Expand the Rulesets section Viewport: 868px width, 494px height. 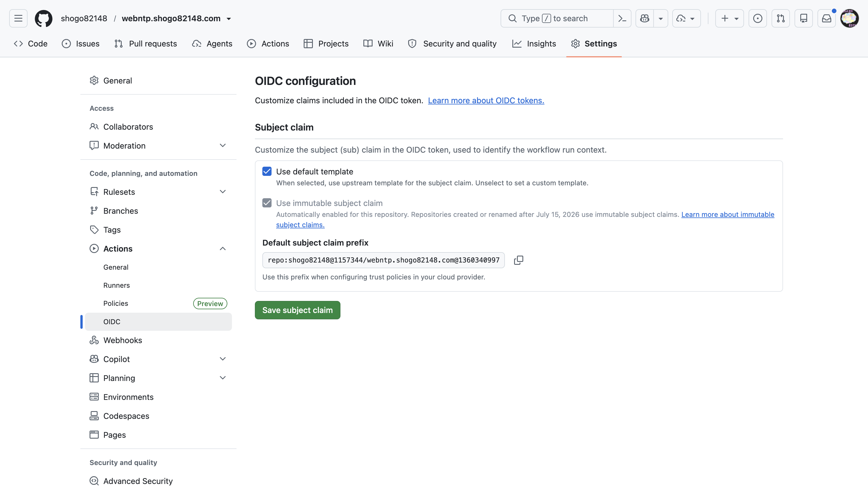[223, 192]
